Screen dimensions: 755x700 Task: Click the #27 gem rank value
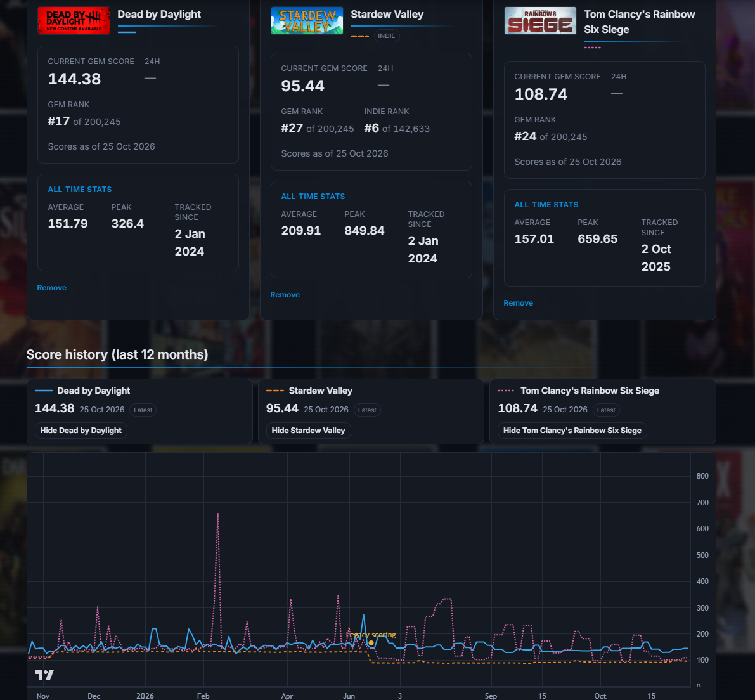coord(292,128)
